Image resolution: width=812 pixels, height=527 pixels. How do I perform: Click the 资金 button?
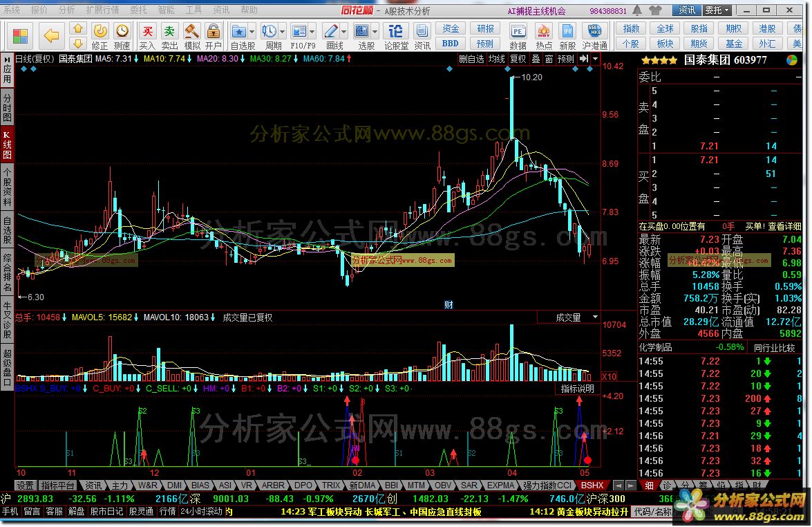tap(451, 29)
